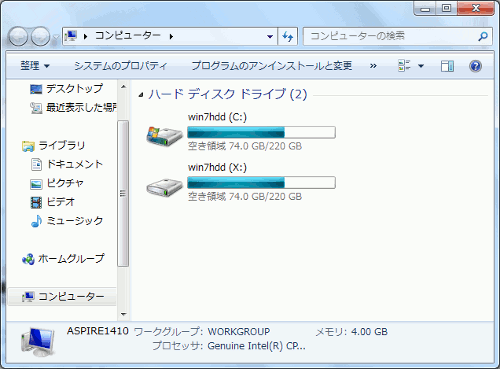Click the navigation pane scrollbar thumb

(x=123, y=193)
